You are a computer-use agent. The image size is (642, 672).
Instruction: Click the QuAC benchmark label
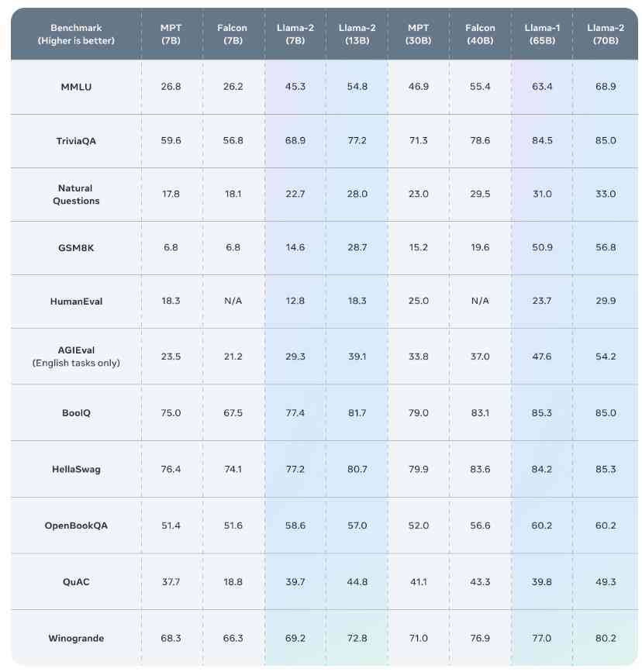(76, 582)
